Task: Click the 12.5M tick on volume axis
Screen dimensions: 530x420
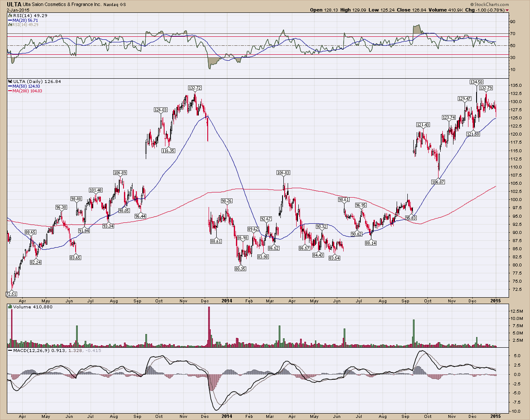Action: pos(516,311)
